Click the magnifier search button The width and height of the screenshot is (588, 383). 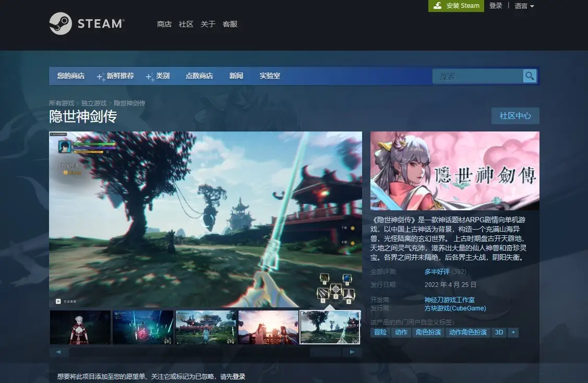tap(530, 76)
